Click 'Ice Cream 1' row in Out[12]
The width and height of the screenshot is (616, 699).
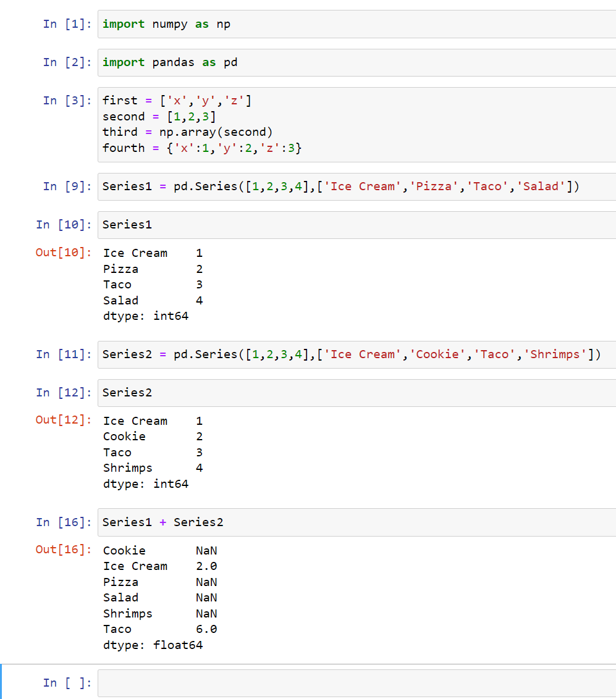pyautogui.click(x=153, y=421)
